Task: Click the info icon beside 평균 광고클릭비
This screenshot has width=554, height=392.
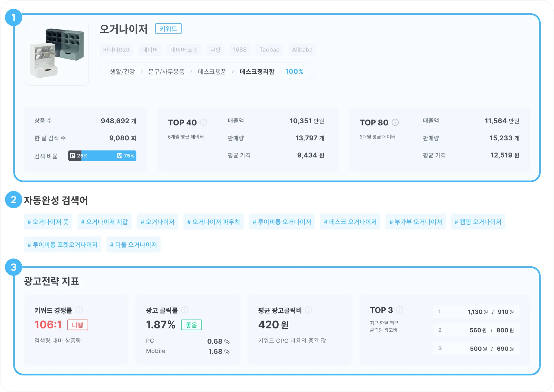Action: click(309, 310)
